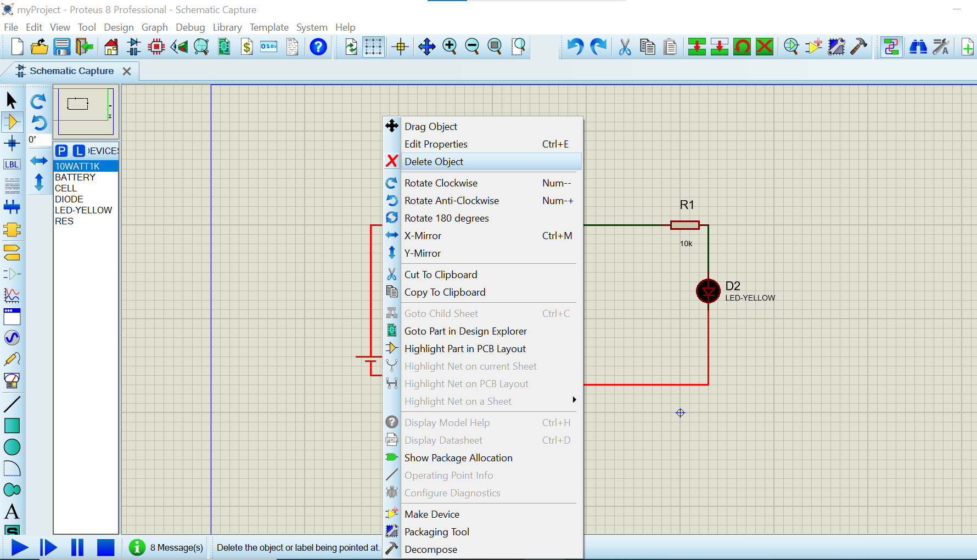This screenshot has width=977, height=560.
Task: Choose Delete Object from context menu
Action: coord(434,162)
